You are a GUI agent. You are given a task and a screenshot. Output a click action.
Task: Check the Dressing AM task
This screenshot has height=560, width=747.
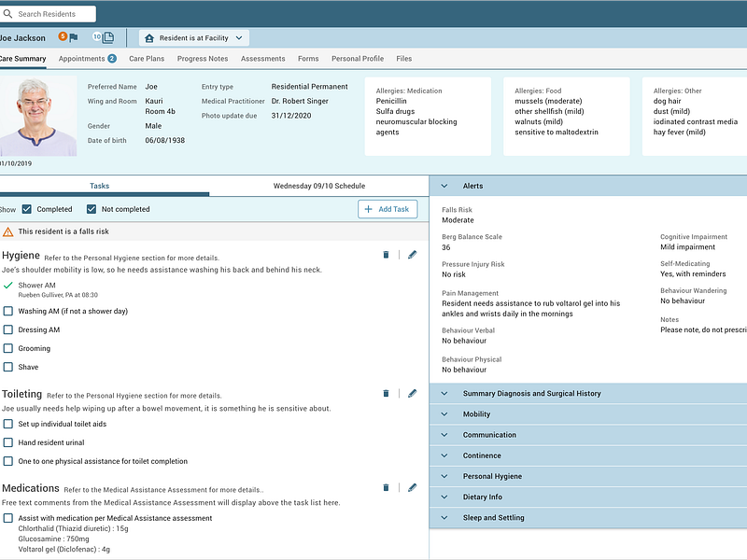[8, 329]
